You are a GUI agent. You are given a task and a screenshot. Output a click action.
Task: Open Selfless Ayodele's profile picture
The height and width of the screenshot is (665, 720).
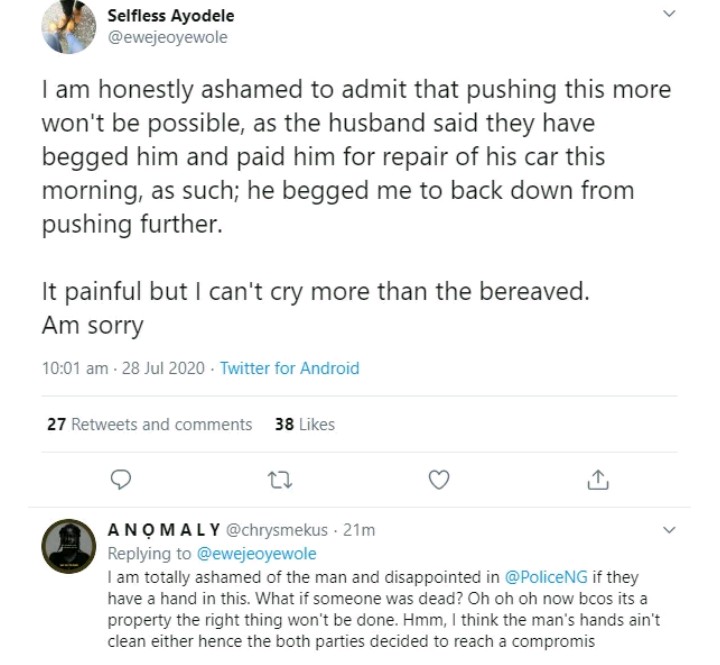(66, 27)
